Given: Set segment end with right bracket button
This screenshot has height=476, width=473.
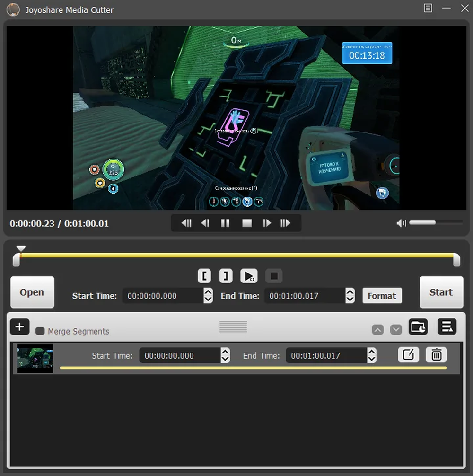Looking at the screenshot, I should point(226,276).
